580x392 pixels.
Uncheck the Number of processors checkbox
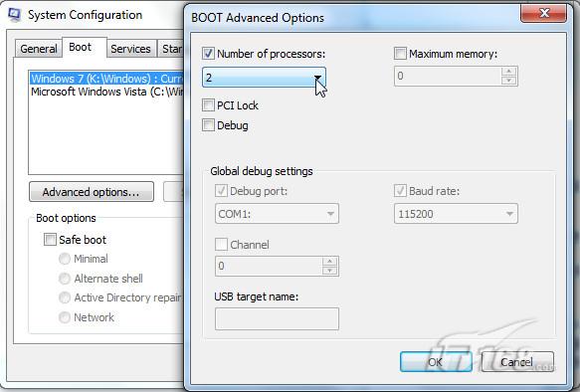coord(208,54)
